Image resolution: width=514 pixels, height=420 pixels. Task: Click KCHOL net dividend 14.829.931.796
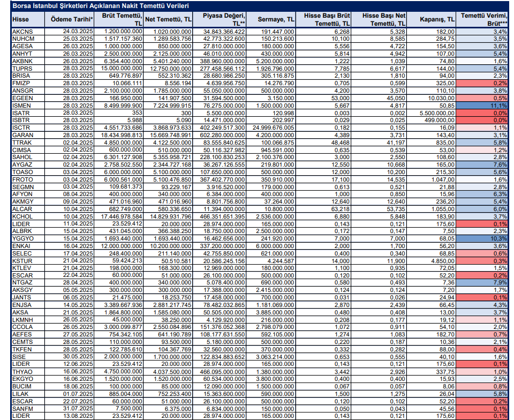[168, 216]
